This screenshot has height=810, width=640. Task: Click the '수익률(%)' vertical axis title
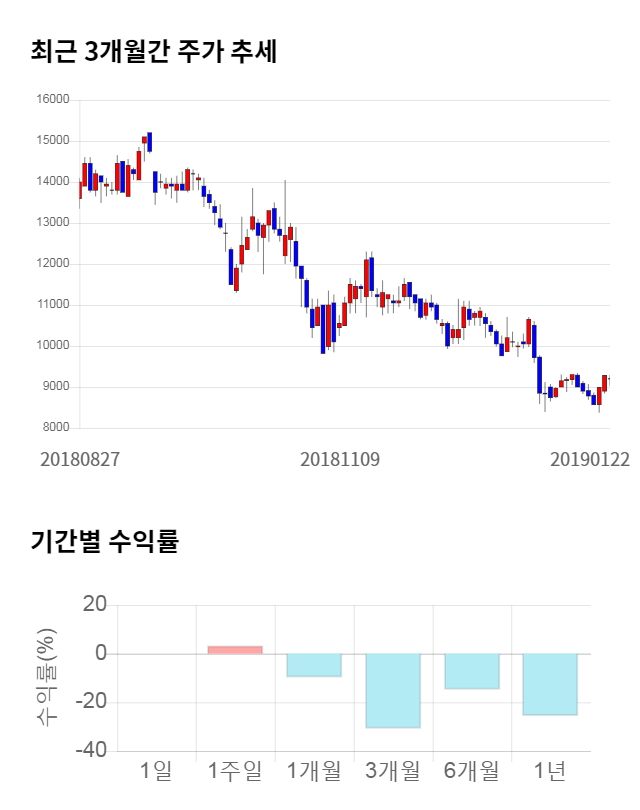click(45, 678)
